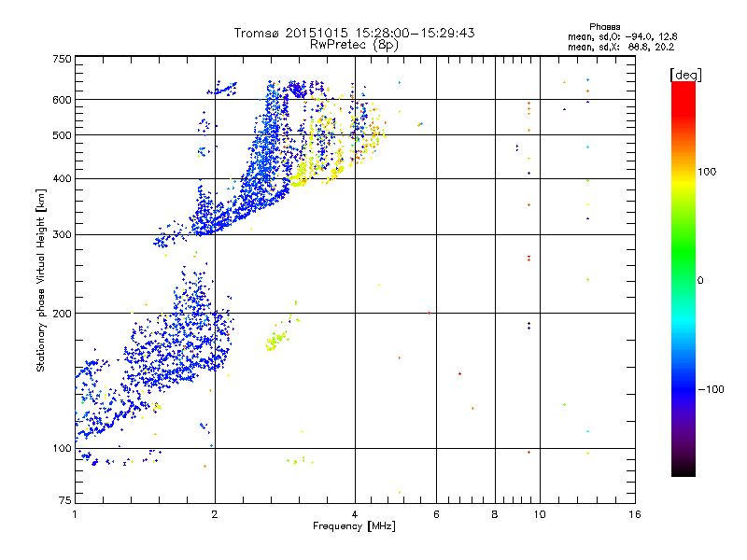This screenshot has width=747, height=560.
Task: Click the 'Stationary phase Virtual Height [km]' axis label
Action: 41,280
